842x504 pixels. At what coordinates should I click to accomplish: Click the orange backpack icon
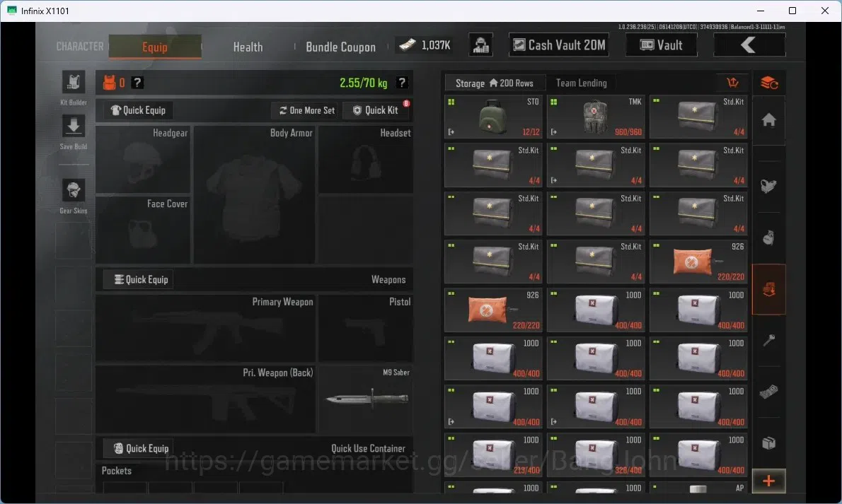pos(110,83)
